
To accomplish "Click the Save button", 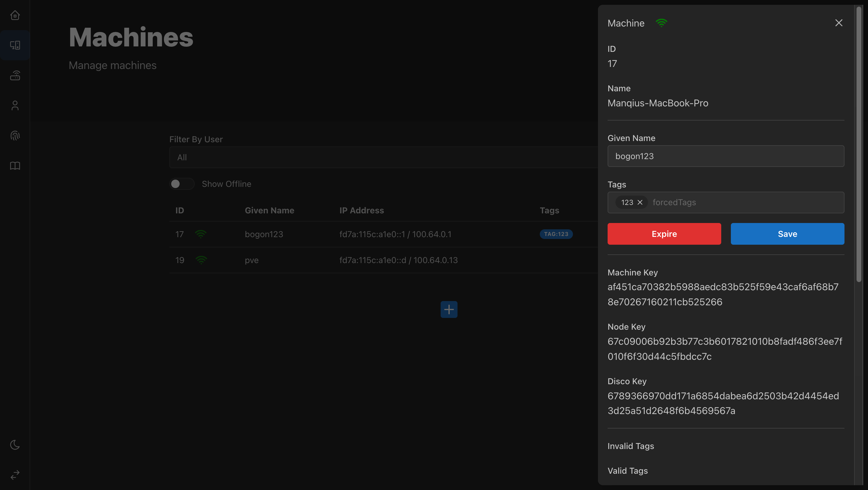I will pyautogui.click(x=787, y=234).
